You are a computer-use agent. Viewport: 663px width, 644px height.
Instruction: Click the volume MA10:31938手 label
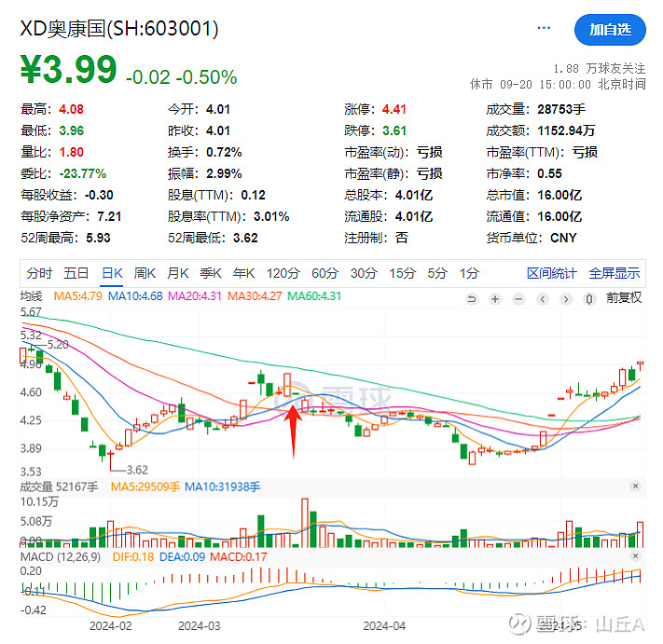point(223,486)
